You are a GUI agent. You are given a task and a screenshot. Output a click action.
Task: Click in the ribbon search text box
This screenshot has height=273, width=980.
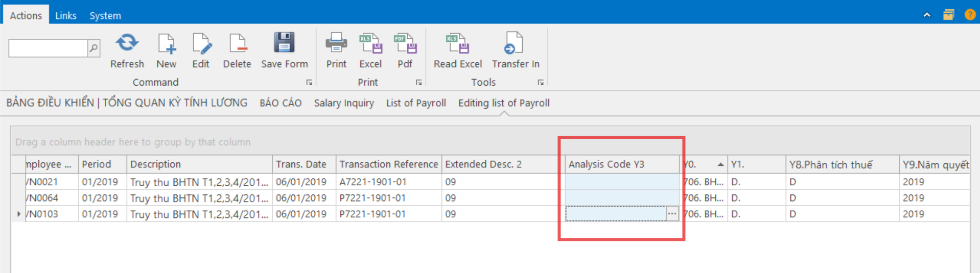coord(48,48)
